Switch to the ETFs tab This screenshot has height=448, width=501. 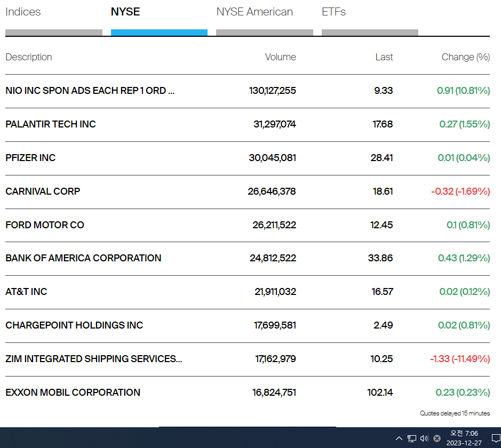333,12
